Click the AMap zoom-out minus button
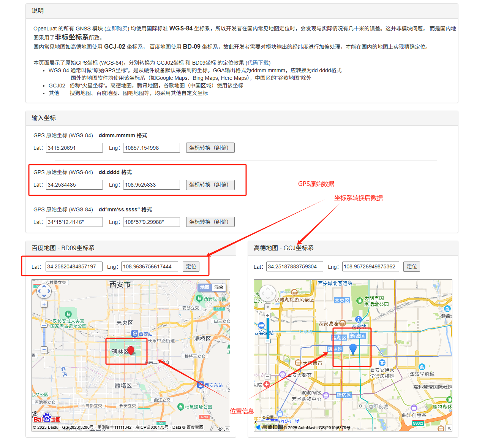Screen dimensions: 504x444 (x=268, y=377)
